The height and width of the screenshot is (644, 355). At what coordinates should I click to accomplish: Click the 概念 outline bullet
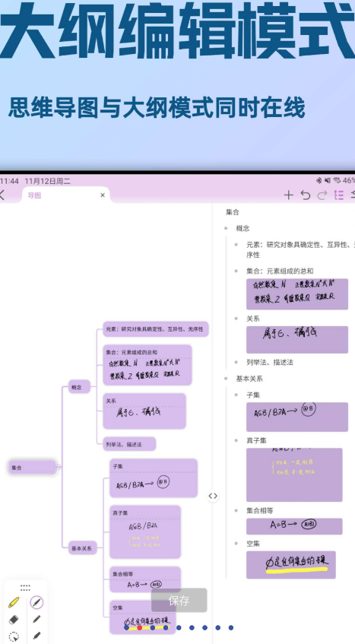point(226,228)
